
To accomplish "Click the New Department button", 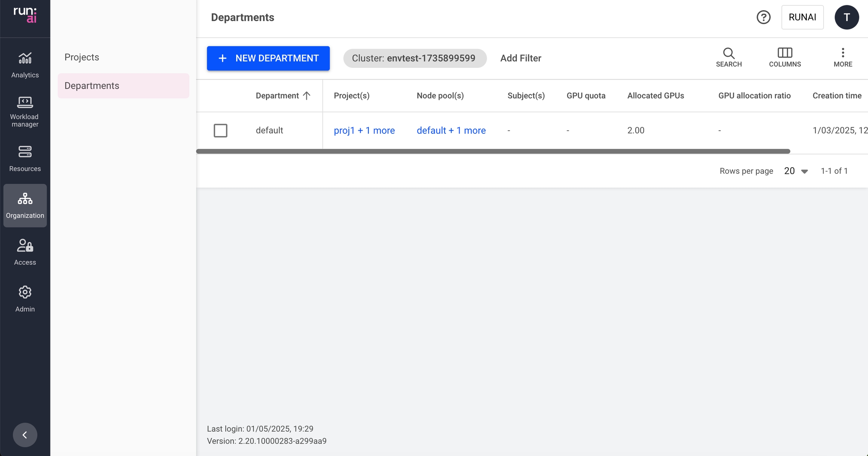I will point(268,58).
